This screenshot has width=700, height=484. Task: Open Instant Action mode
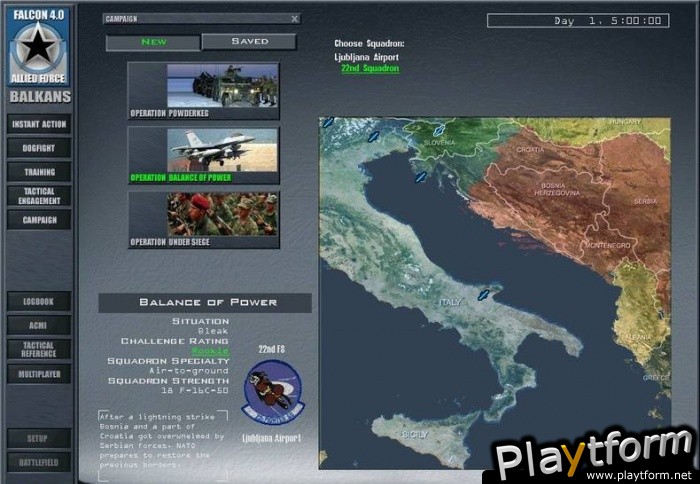click(39, 125)
